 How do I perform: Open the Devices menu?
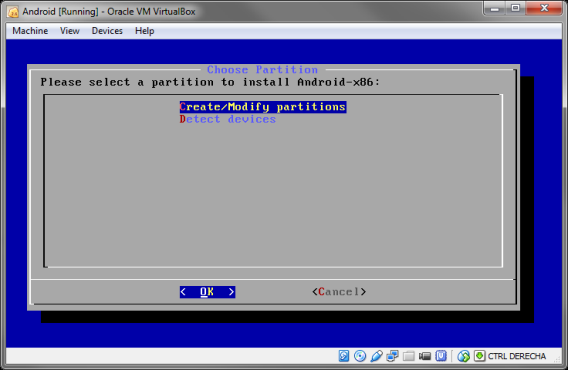(x=107, y=31)
